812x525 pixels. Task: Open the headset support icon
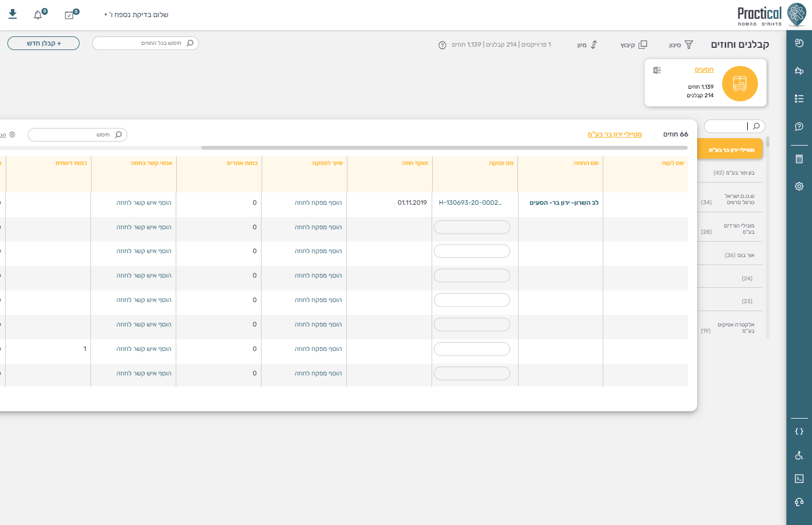pyautogui.click(x=799, y=502)
